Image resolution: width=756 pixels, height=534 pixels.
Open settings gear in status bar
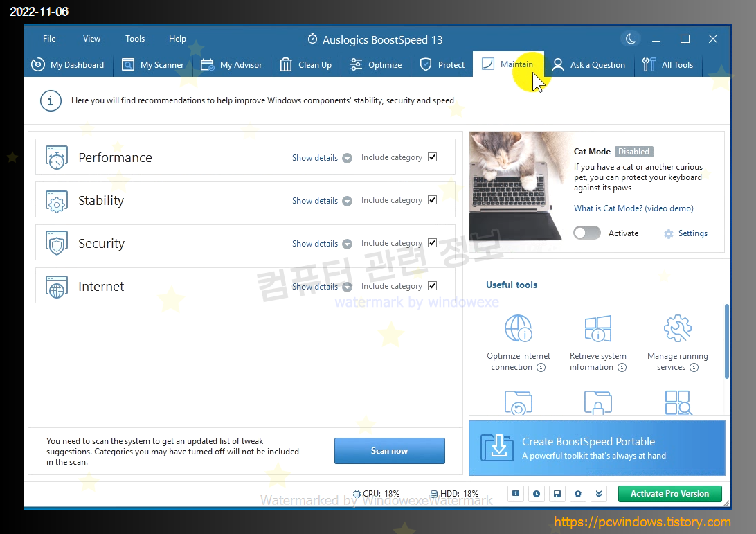(x=578, y=493)
